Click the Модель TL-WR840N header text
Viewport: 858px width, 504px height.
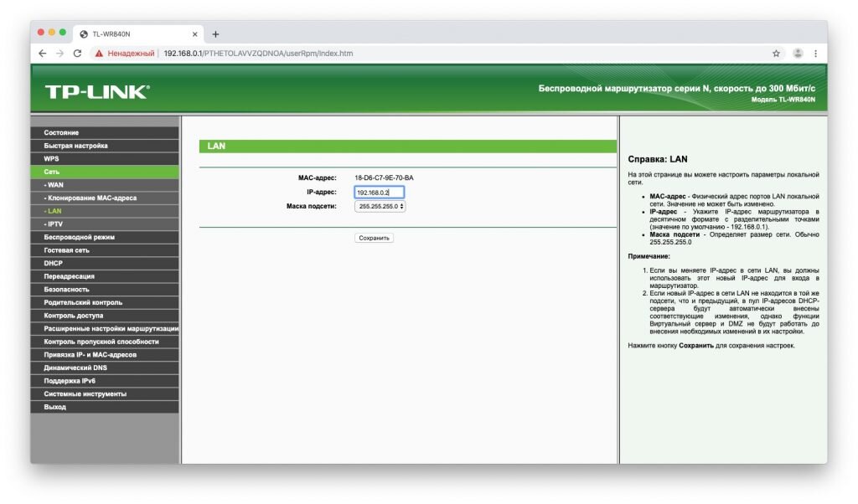pos(783,100)
